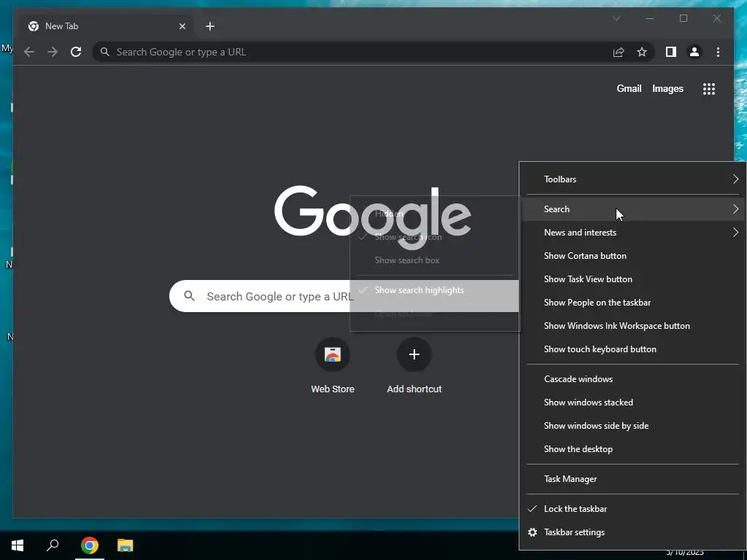
Task: Open the Windows Start button
Action: tap(18, 545)
